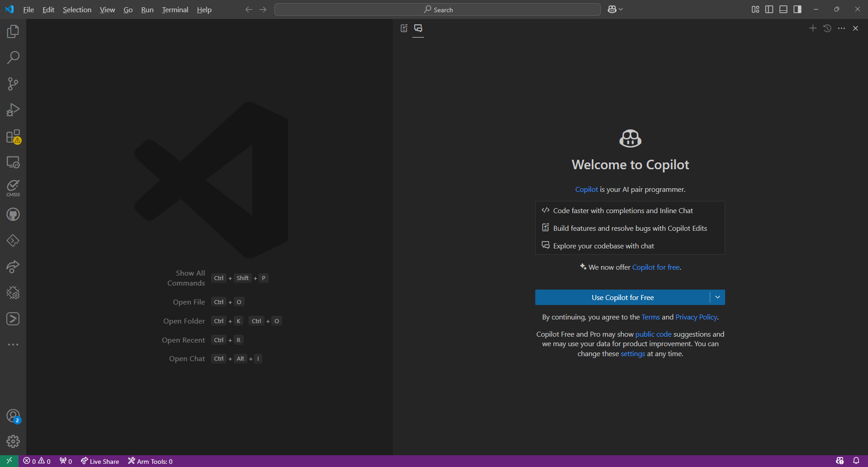Screen dimensions: 868x467
Task: Click the Search command center box
Action: 438,10
